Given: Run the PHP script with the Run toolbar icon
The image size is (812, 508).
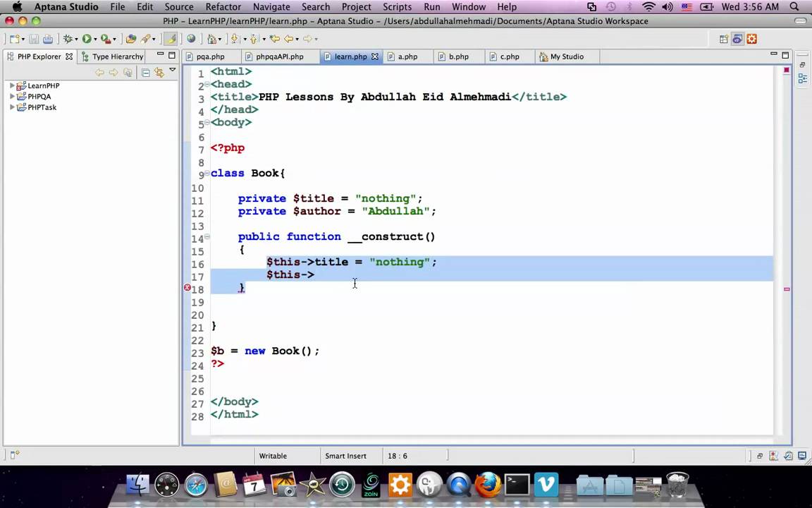Looking at the screenshot, I should (x=87, y=40).
